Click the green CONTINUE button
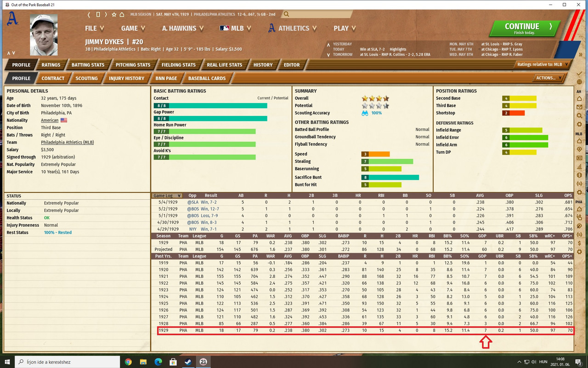This screenshot has height=368, width=588. (x=525, y=29)
